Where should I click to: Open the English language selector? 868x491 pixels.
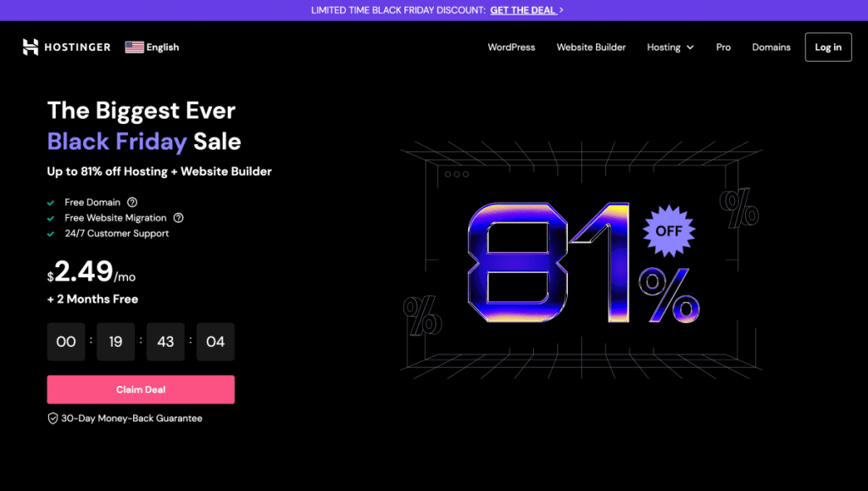pyautogui.click(x=162, y=47)
